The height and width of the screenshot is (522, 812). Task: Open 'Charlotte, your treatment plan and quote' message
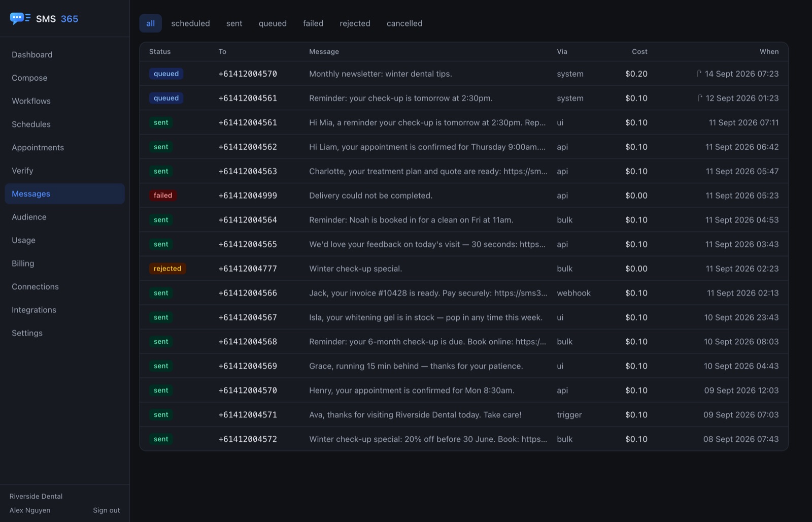click(x=428, y=171)
